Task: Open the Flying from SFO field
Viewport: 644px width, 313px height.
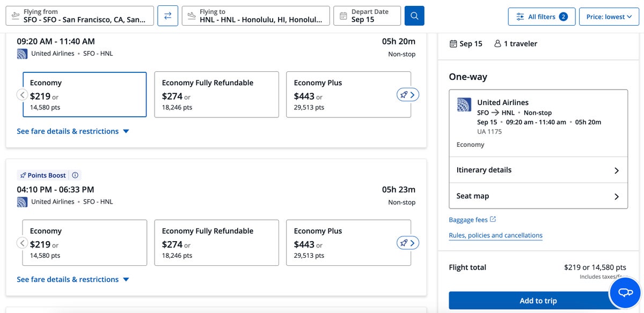Action: point(80,16)
